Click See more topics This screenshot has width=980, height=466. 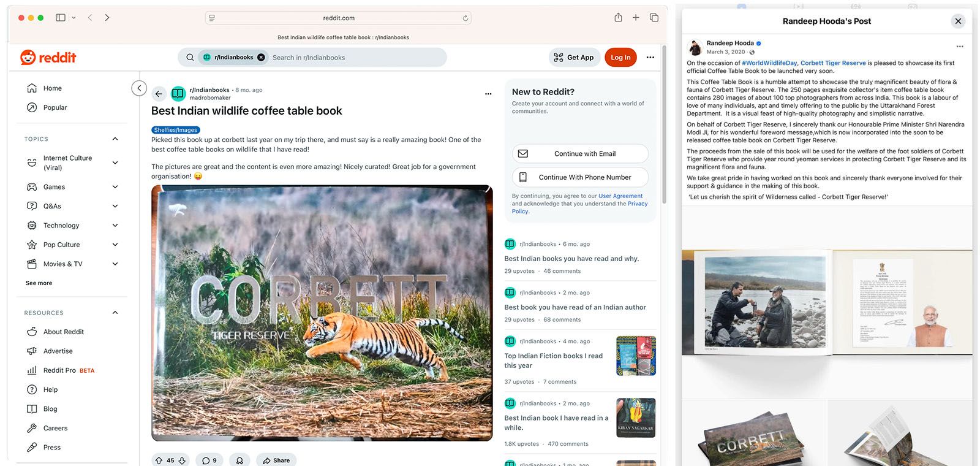tap(39, 283)
